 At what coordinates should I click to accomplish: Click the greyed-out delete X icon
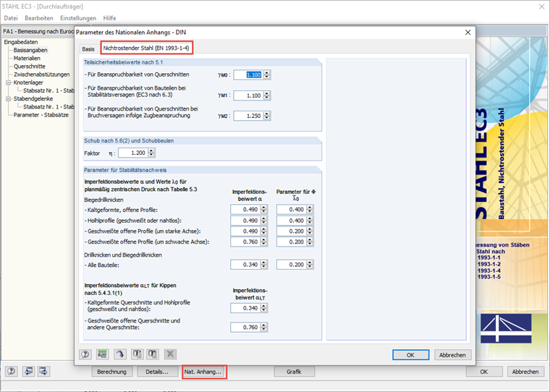170,354
